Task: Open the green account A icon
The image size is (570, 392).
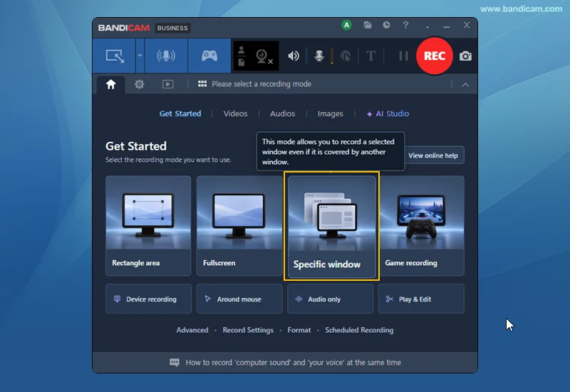Action: pos(346,25)
